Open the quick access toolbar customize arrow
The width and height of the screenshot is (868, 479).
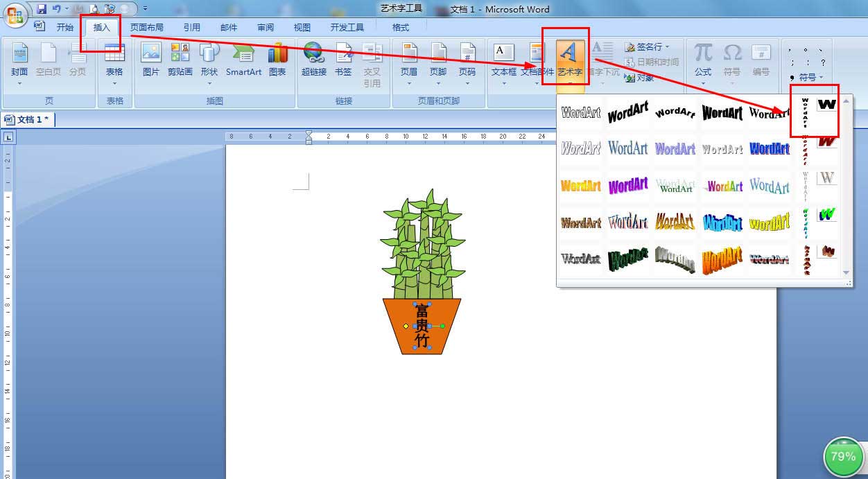coord(146,9)
